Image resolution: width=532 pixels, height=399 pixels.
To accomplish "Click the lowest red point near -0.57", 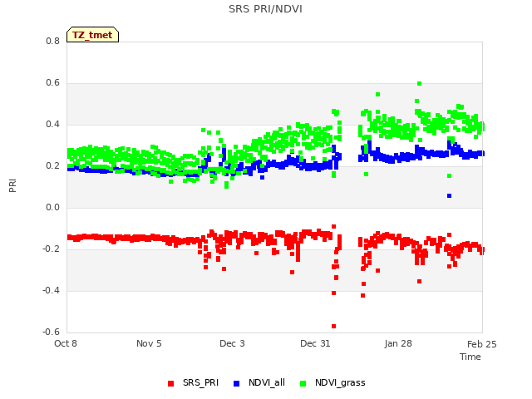I will tap(333, 327).
